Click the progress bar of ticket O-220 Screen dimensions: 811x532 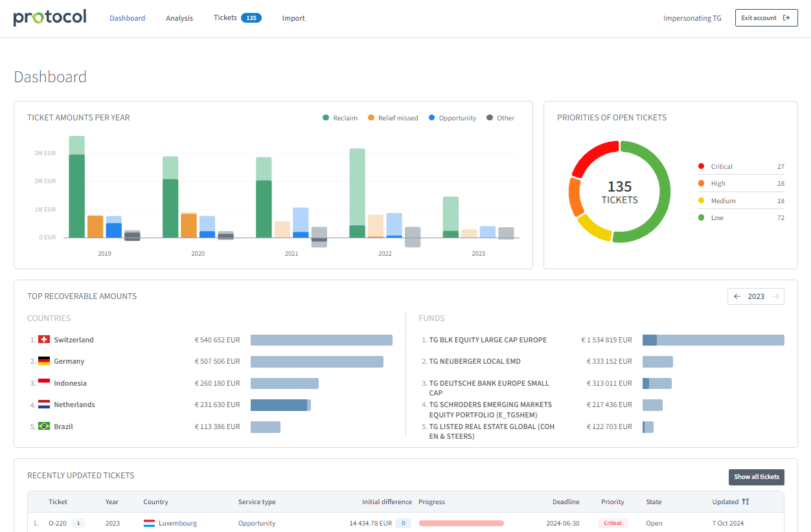pyautogui.click(x=461, y=523)
